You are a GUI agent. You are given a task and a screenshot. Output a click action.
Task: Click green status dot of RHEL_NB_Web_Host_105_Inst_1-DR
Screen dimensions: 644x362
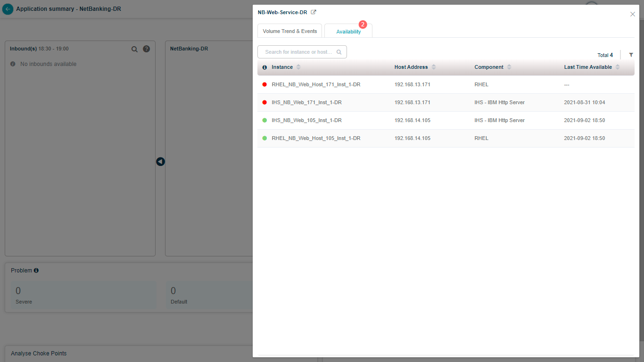click(264, 139)
